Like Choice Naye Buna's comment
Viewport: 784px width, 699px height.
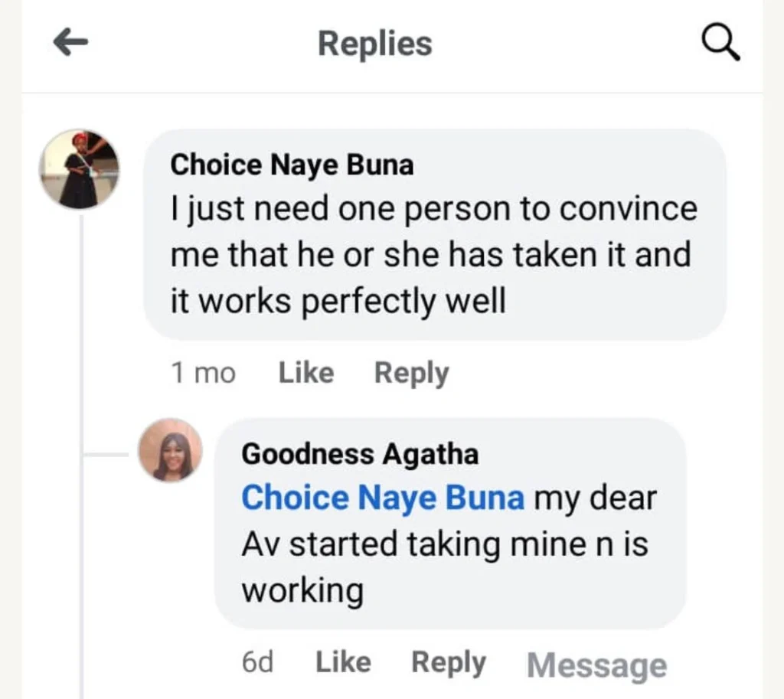pos(306,374)
